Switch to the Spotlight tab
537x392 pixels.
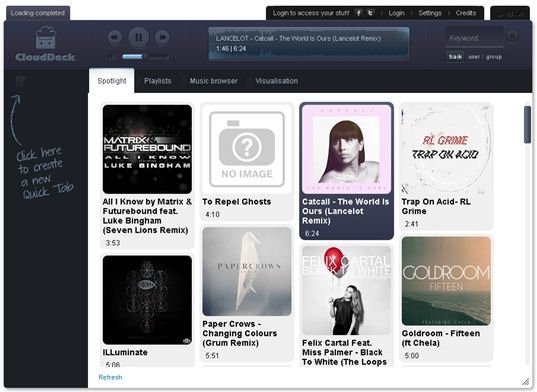(x=112, y=81)
